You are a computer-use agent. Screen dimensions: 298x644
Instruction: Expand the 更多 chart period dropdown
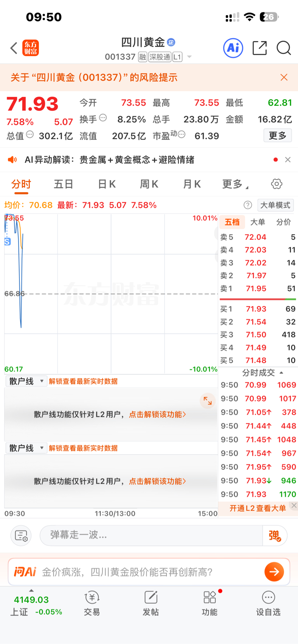[x=236, y=184]
